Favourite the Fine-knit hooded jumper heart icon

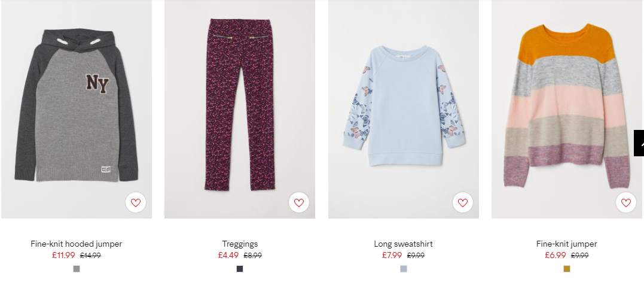(136, 202)
